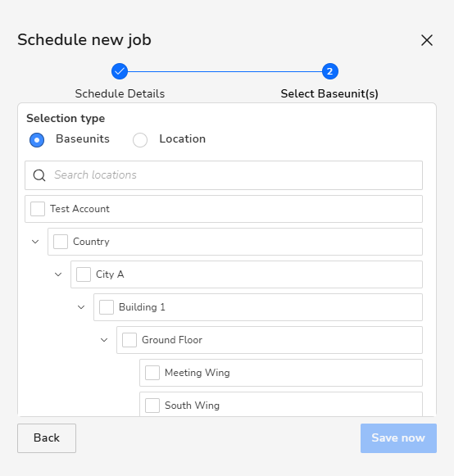Close the Schedule new job dialog
Image resolution: width=454 pixels, height=476 pixels.
pos(427,40)
